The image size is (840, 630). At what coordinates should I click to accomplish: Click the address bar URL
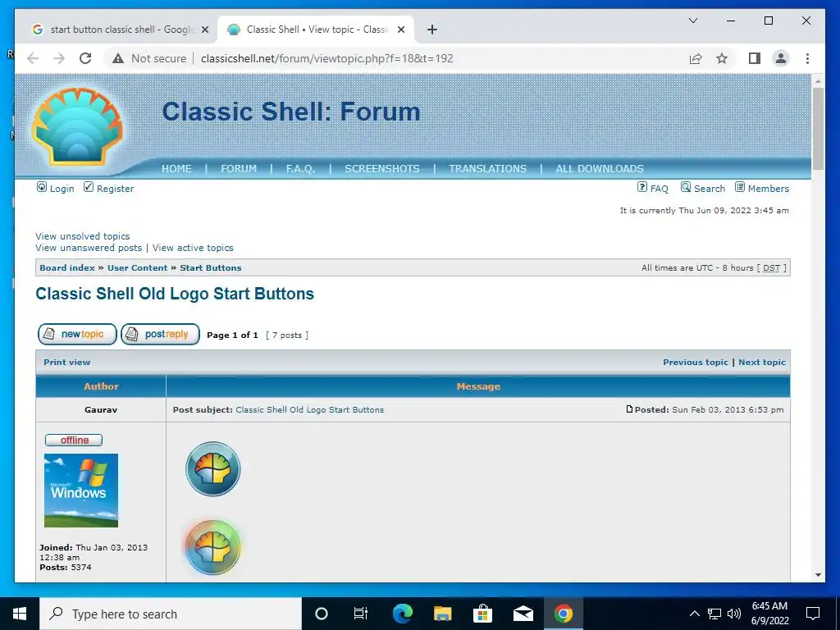[326, 58]
